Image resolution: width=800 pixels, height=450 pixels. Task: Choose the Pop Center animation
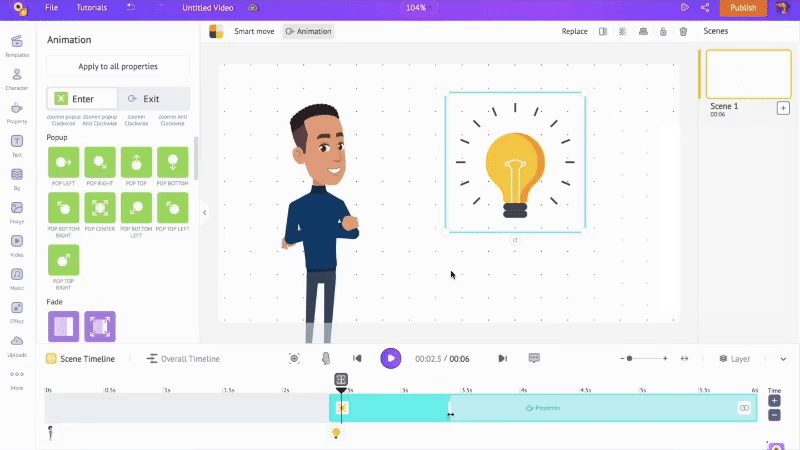tap(100, 208)
